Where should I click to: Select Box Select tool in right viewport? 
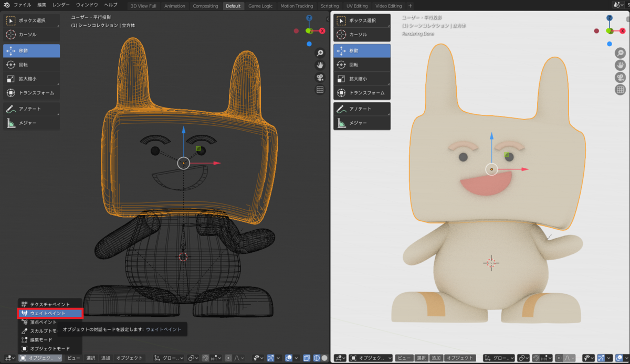[x=362, y=20]
